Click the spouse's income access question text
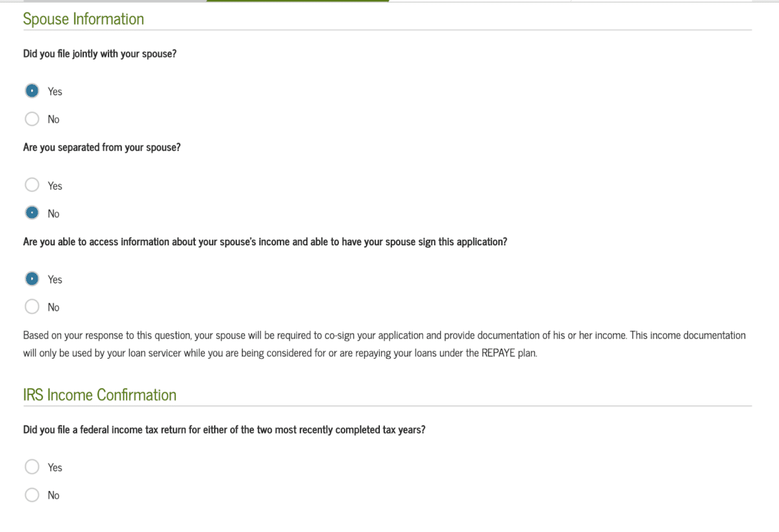Viewport: 779px width, 532px height. point(265,242)
